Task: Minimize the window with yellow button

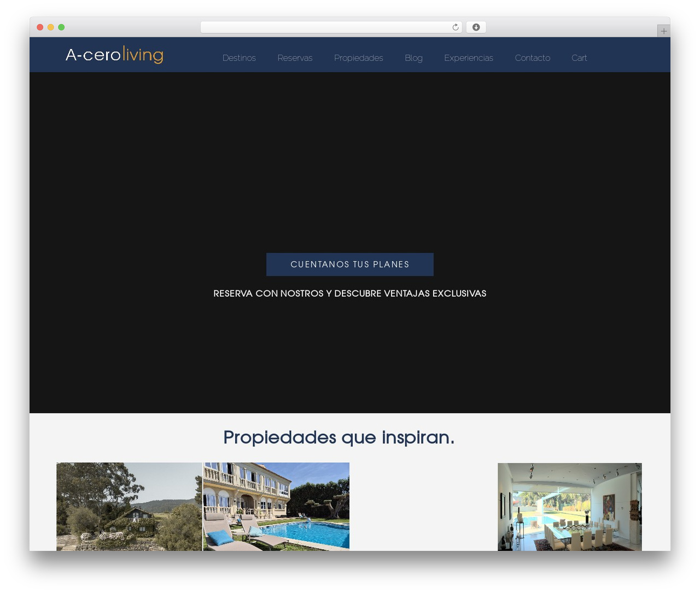Action: pyautogui.click(x=51, y=27)
